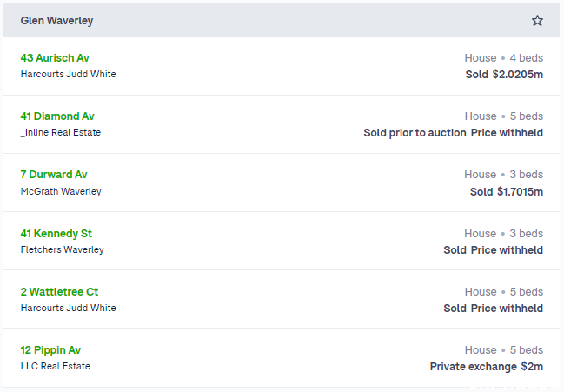This screenshot has height=392, width=564.
Task: Click the Sold $1.7015m result
Action: (x=507, y=192)
